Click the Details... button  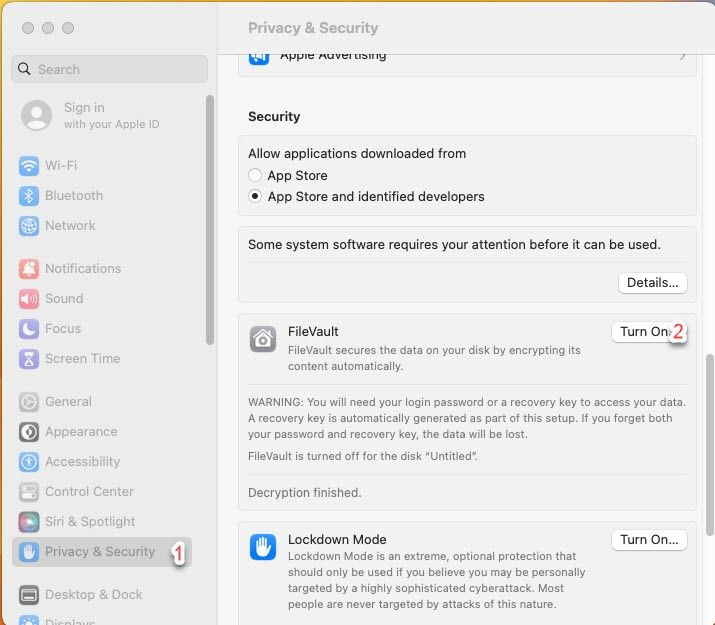pos(653,283)
